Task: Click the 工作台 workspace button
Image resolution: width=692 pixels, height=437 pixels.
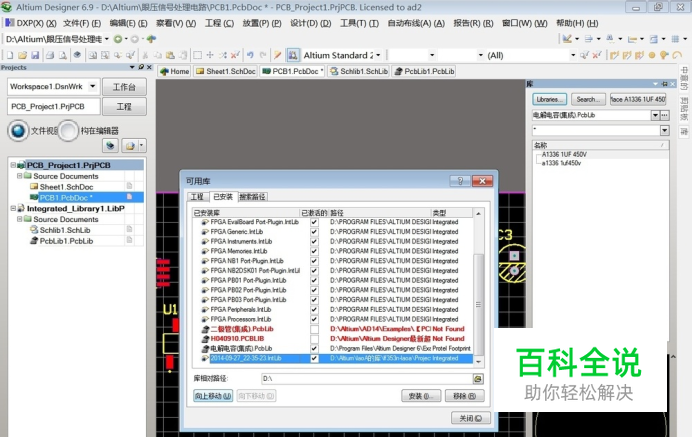Action: (124, 87)
